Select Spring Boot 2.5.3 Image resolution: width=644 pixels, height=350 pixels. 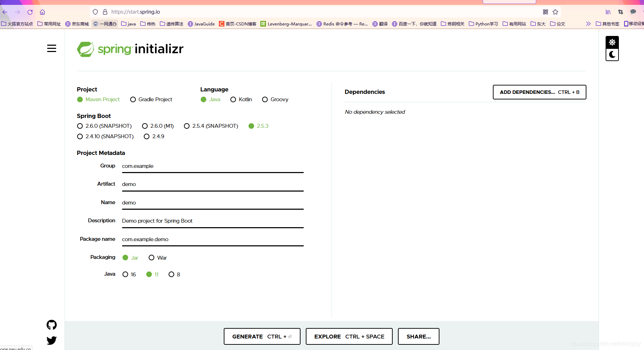[259, 126]
